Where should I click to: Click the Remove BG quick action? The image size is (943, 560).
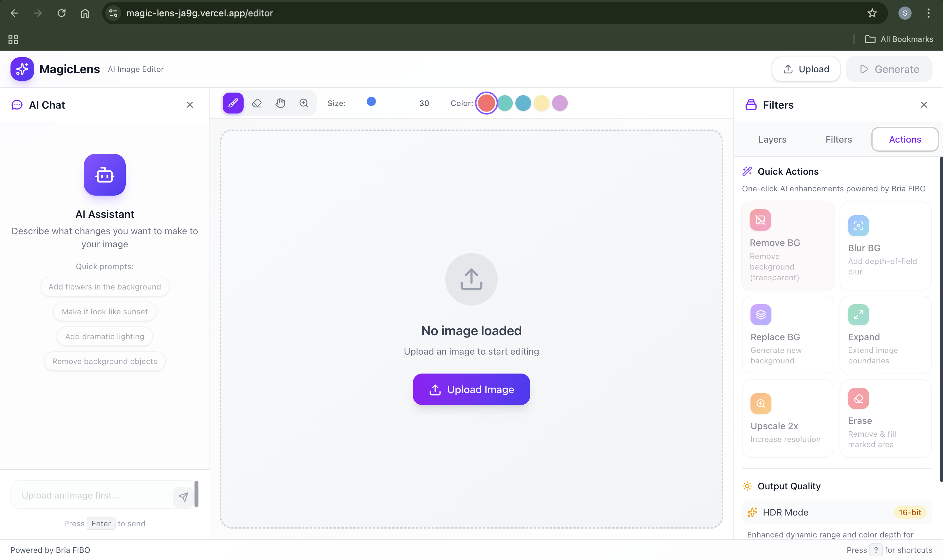pyautogui.click(x=788, y=246)
